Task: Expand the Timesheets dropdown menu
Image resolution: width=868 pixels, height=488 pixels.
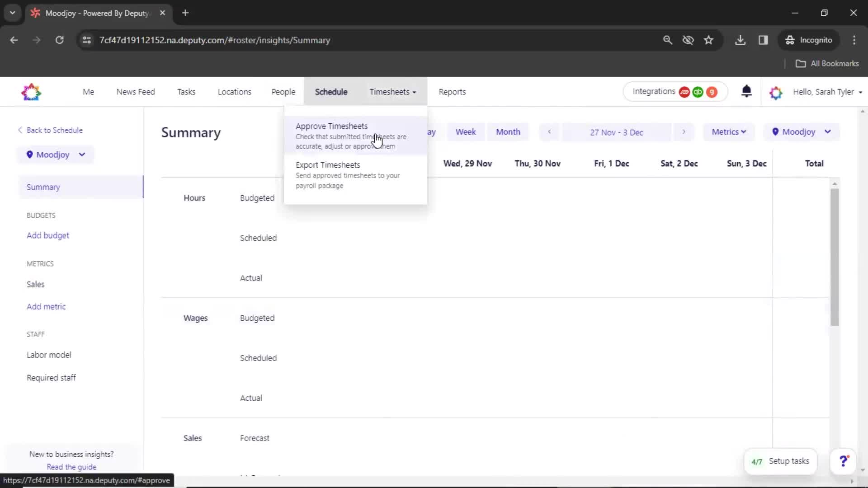Action: pyautogui.click(x=392, y=92)
